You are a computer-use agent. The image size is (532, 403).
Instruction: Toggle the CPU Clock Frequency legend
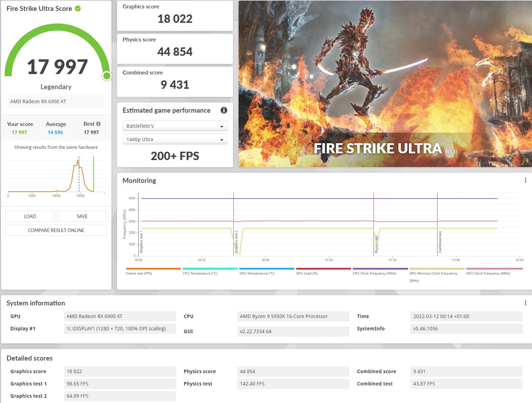(x=380, y=271)
